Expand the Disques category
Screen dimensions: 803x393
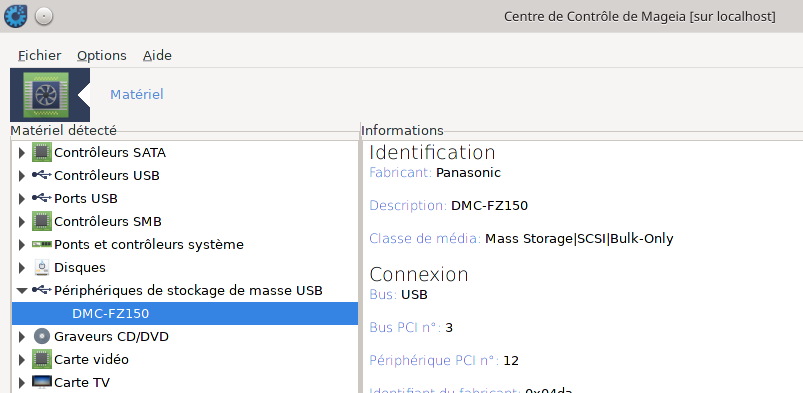tap(22, 267)
